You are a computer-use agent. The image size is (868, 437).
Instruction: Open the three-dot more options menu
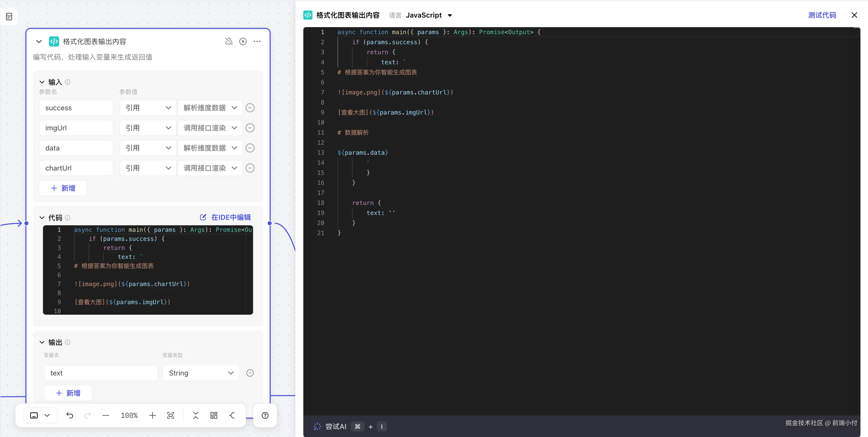[257, 41]
